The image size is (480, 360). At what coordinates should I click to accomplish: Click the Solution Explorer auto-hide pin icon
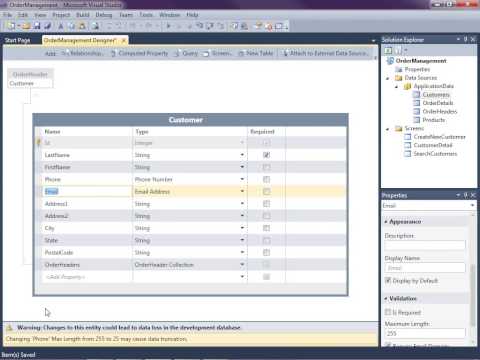[466, 39]
